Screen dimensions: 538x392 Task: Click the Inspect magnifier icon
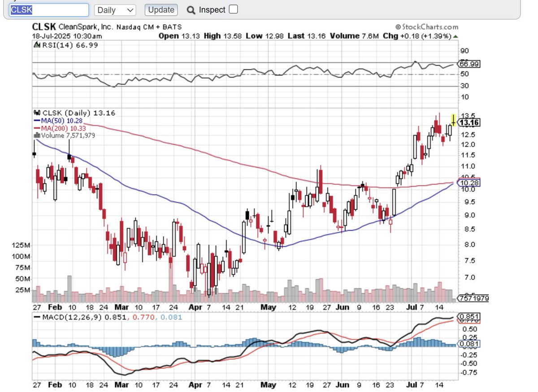click(x=191, y=10)
